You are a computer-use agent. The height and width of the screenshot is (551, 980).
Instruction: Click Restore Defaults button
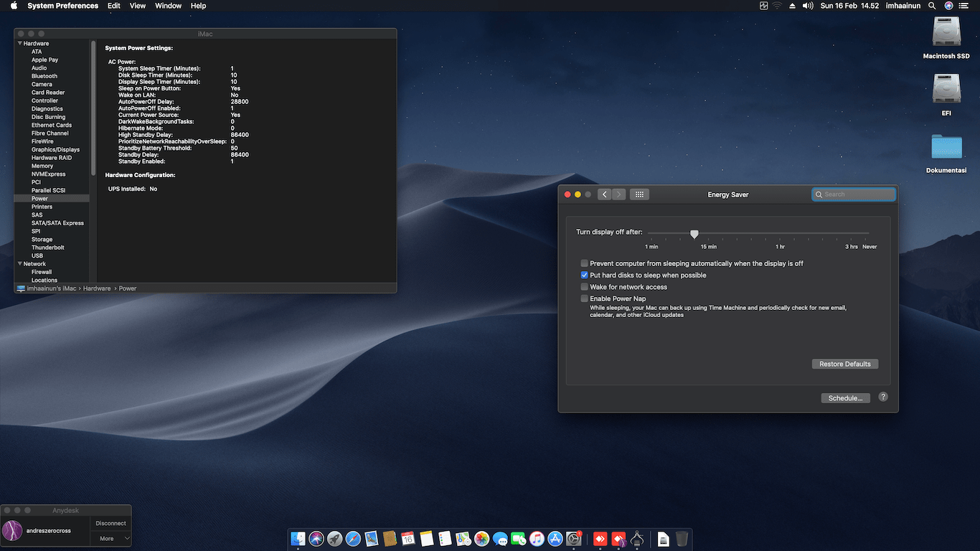(x=845, y=364)
